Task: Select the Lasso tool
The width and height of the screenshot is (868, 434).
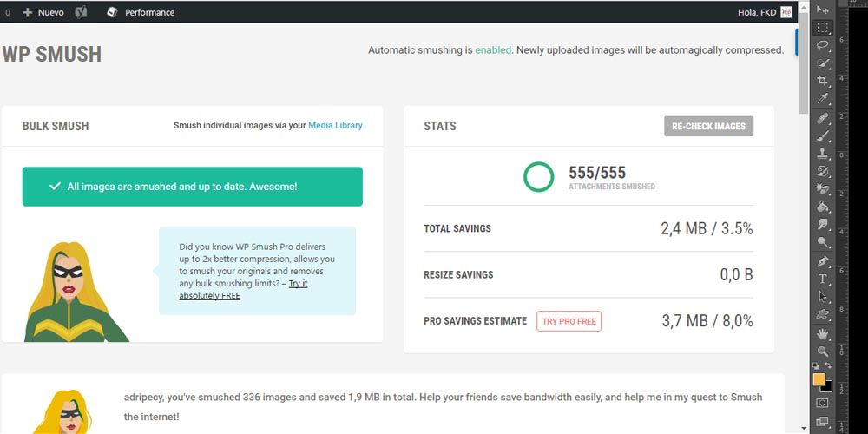Action: click(823, 45)
